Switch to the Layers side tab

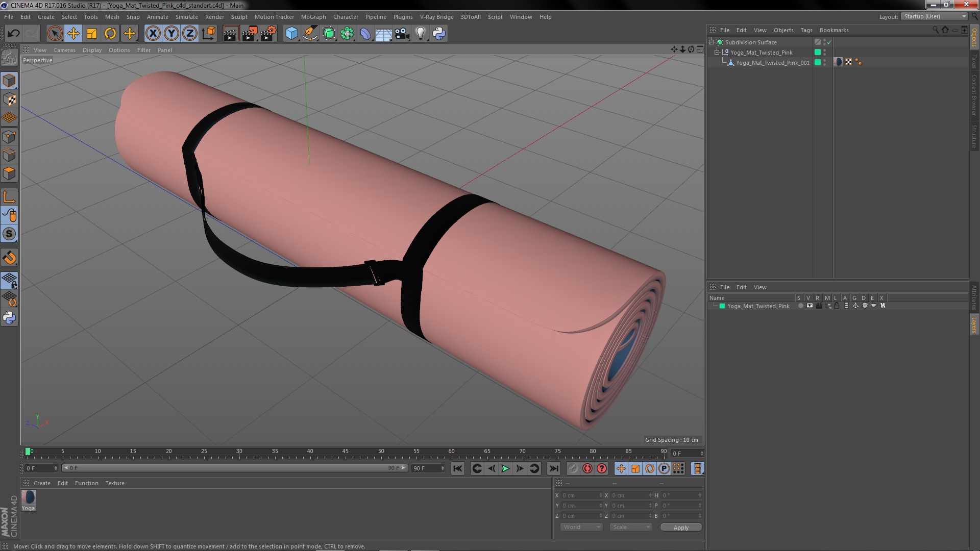974,324
